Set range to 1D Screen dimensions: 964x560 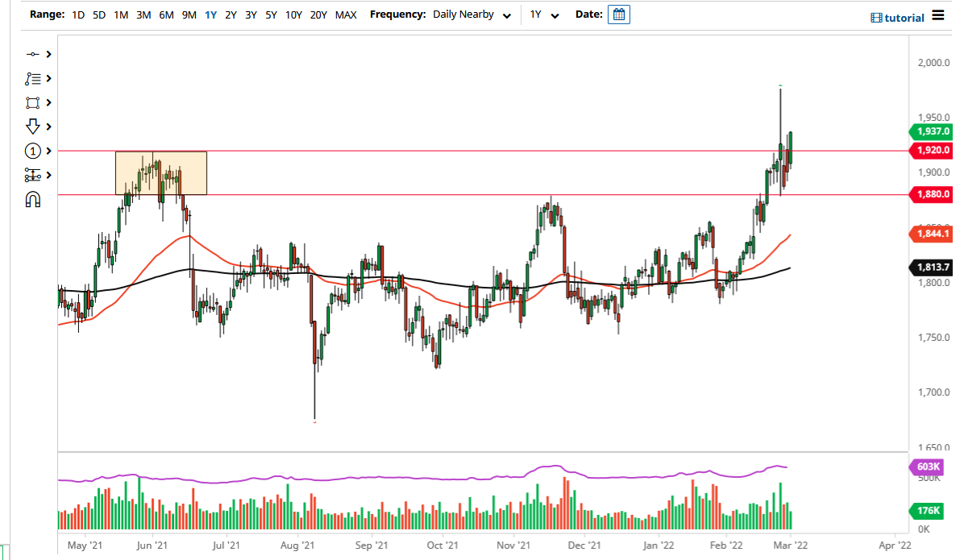tap(78, 15)
